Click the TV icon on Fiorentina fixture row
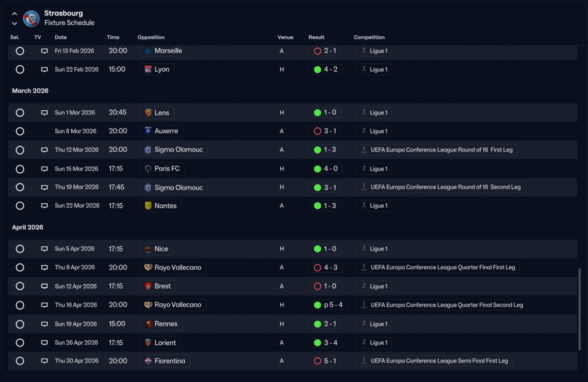The height and width of the screenshot is (382, 588). 45,361
